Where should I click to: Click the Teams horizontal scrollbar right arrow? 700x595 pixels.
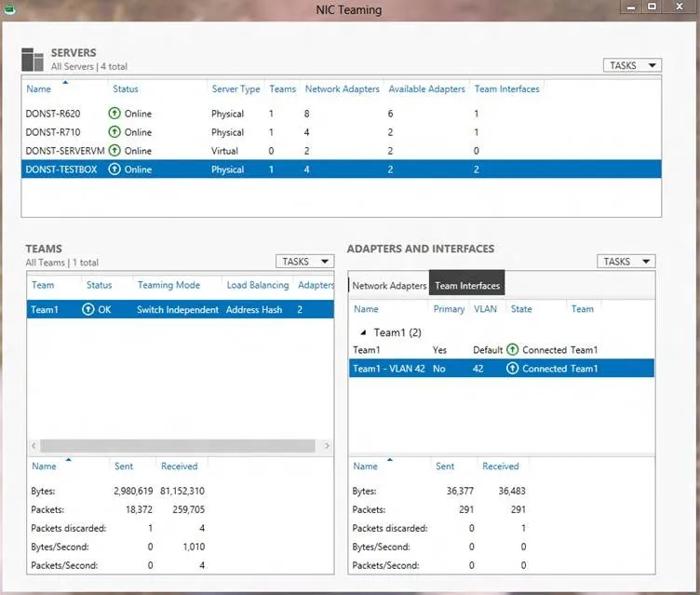328,445
